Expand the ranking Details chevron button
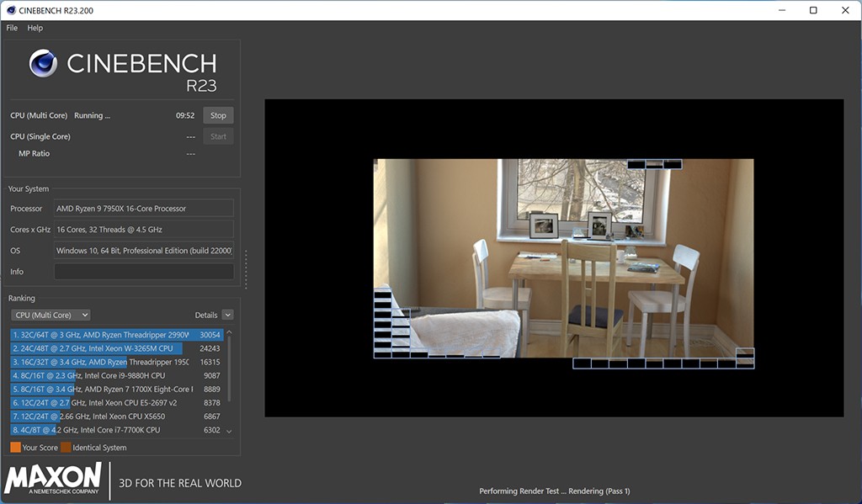This screenshot has height=504, width=862. [x=227, y=315]
